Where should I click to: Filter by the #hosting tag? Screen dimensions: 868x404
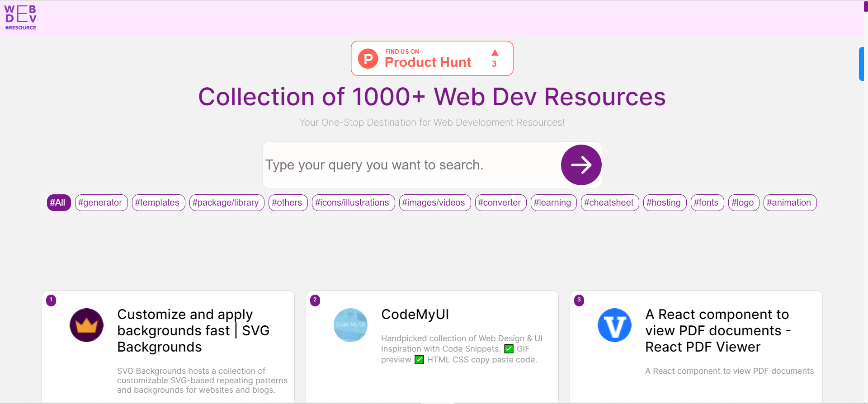pyautogui.click(x=665, y=202)
